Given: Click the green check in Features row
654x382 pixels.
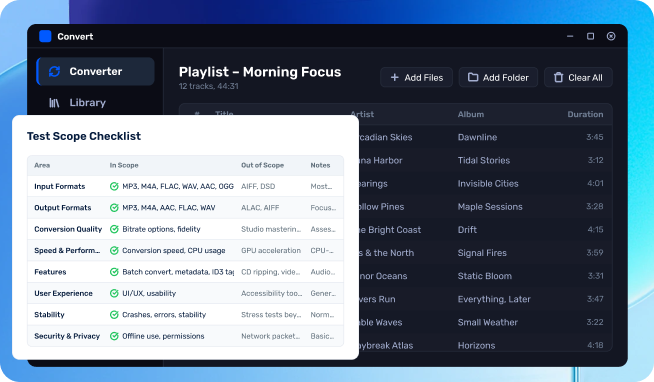Looking at the screenshot, I should point(114,272).
